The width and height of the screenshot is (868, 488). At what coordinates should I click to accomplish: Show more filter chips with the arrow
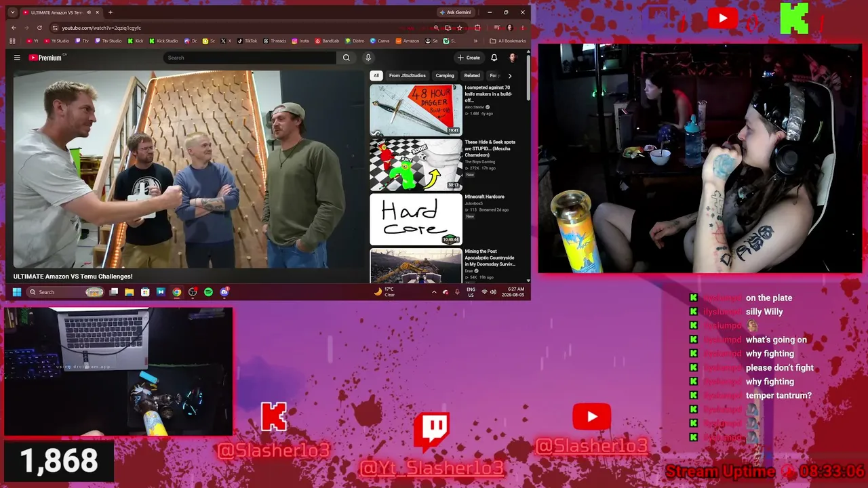510,76
